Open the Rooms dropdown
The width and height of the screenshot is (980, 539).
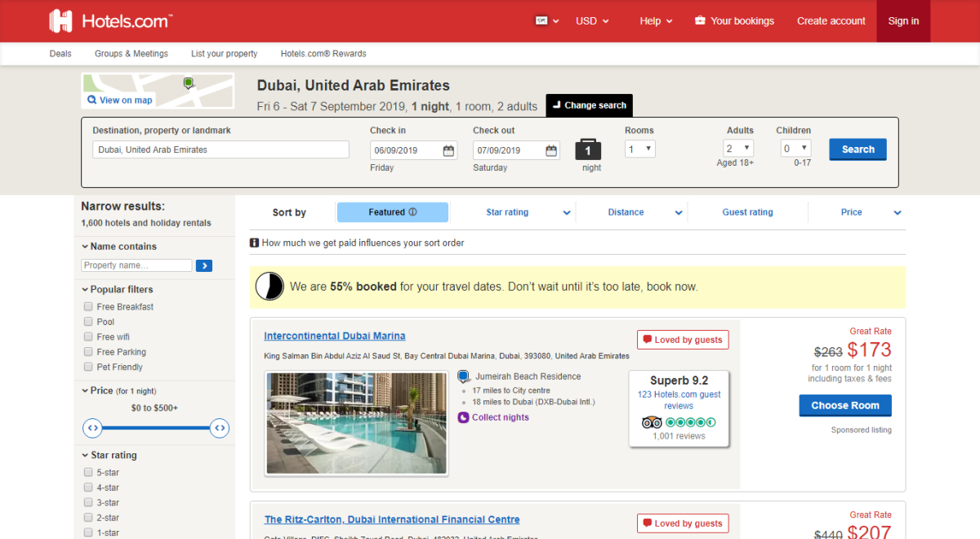pyautogui.click(x=640, y=149)
